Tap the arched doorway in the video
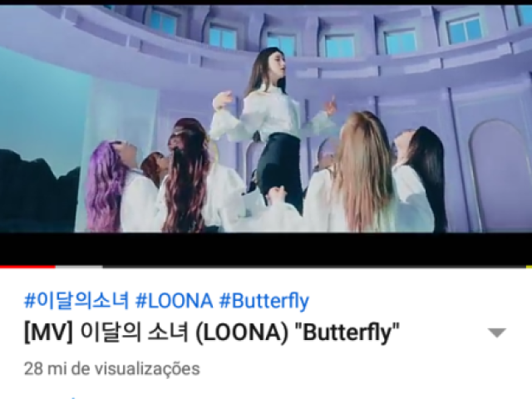The height and width of the screenshot is (399, 532). 499,175
